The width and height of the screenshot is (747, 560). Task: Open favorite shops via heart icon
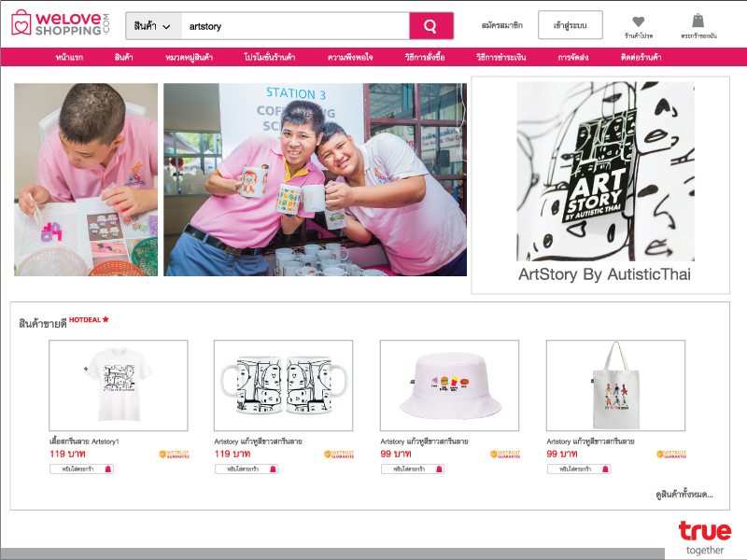click(639, 27)
